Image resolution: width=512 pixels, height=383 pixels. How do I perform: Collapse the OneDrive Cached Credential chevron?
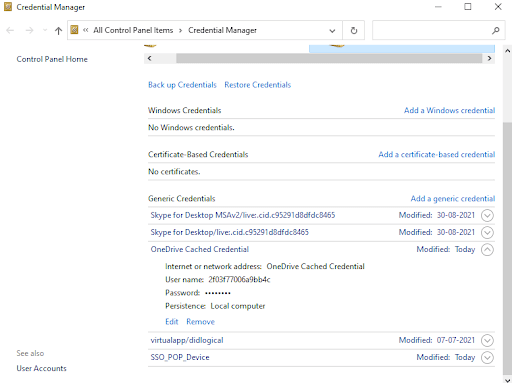pos(487,250)
